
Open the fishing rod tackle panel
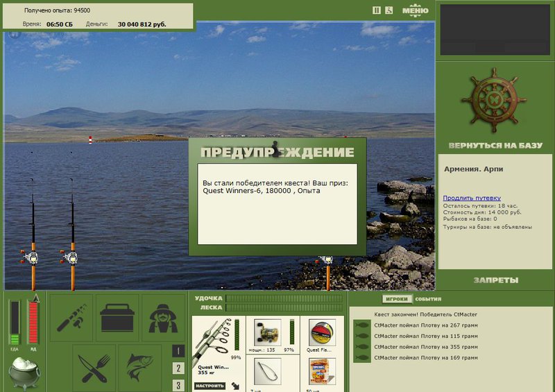point(71,318)
